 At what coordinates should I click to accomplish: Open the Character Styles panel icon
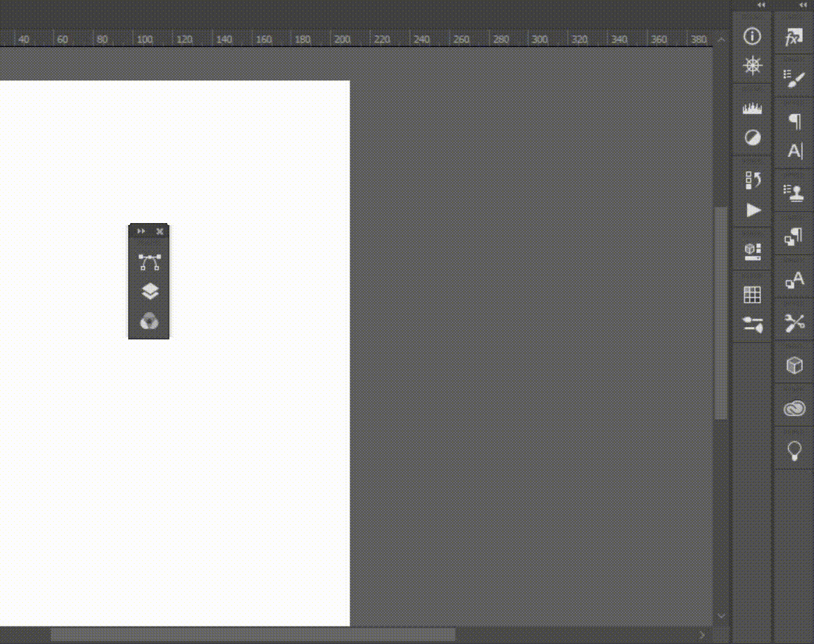(794, 279)
